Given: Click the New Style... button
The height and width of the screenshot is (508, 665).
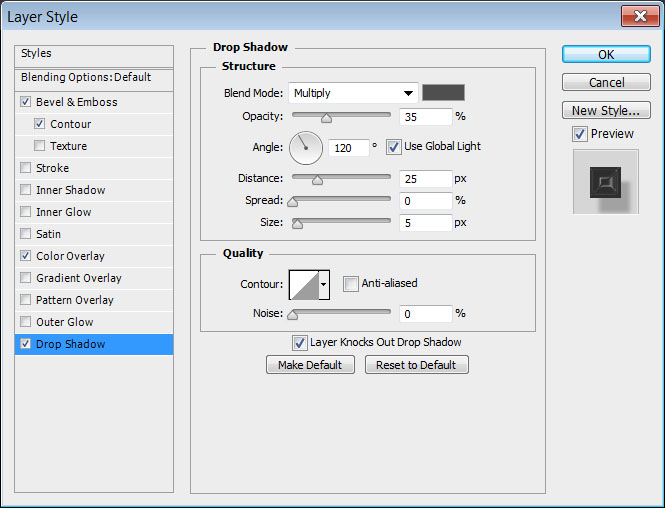Looking at the screenshot, I should (605, 110).
